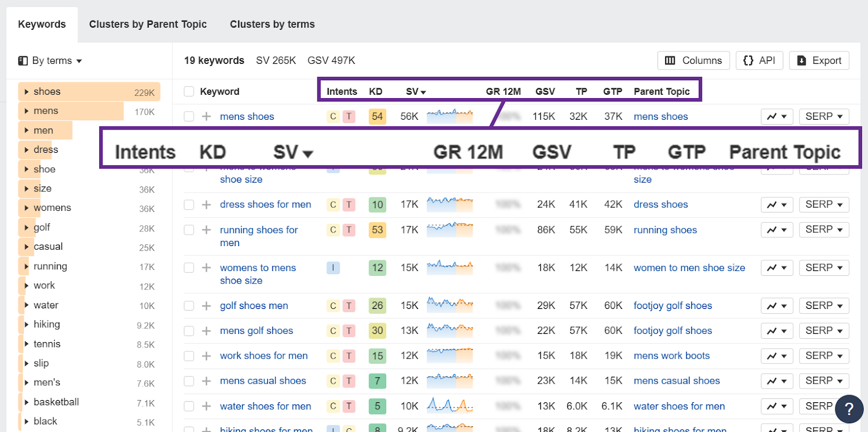This screenshot has height=432, width=868.
Task: Click the I intent badge for 'womens to mens shoe size'
Action: pos(333,268)
